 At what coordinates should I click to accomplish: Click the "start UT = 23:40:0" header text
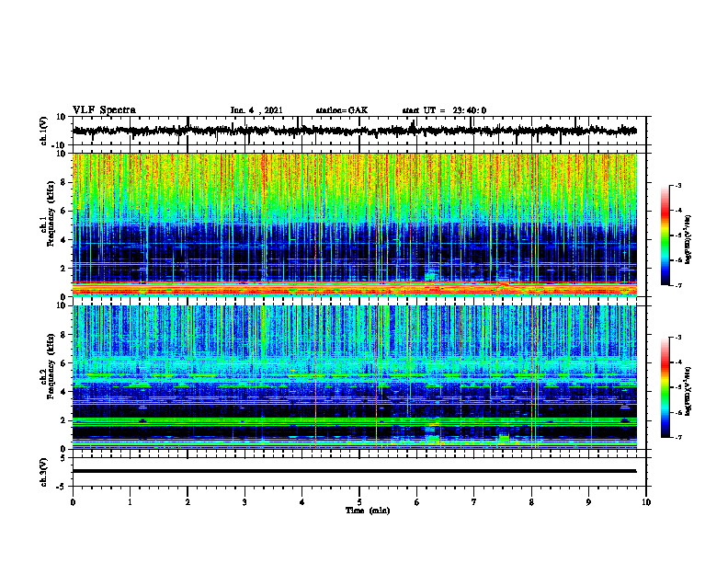(444, 110)
